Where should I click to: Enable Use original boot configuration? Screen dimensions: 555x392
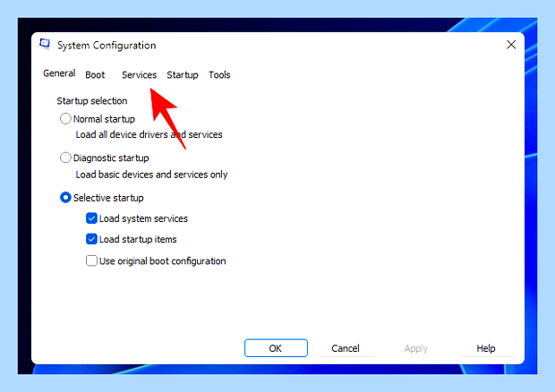(x=91, y=260)
